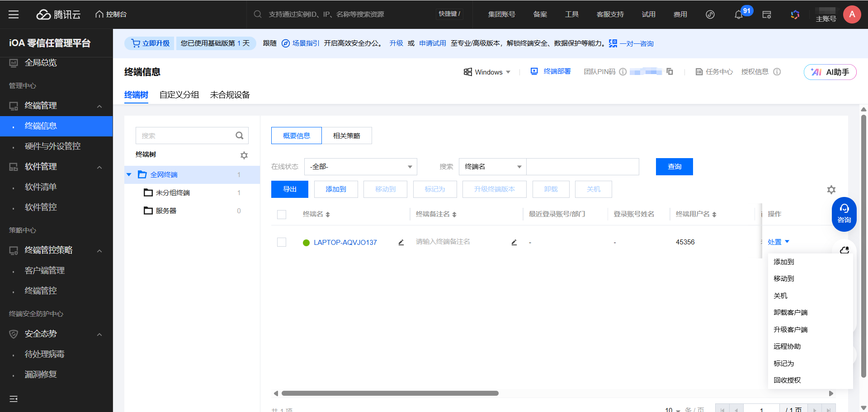Switch to the non-compliant devices tab
Image resolution: width=868 pixels, height=412 pixels.
tap(230, 95)
